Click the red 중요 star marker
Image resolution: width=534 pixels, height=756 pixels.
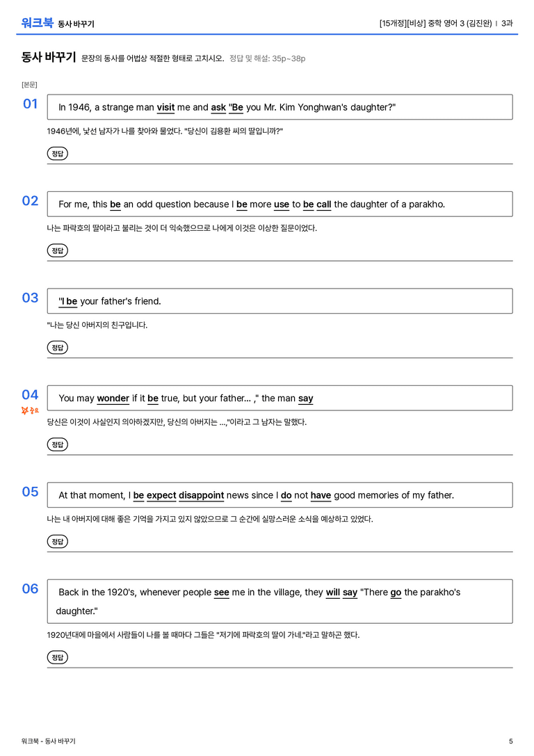click(x=30, y=411)
